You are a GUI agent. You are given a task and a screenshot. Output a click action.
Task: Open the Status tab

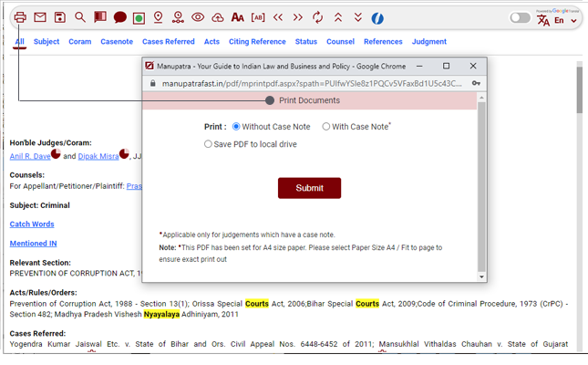pyautogui.click(x=306, y=42)
